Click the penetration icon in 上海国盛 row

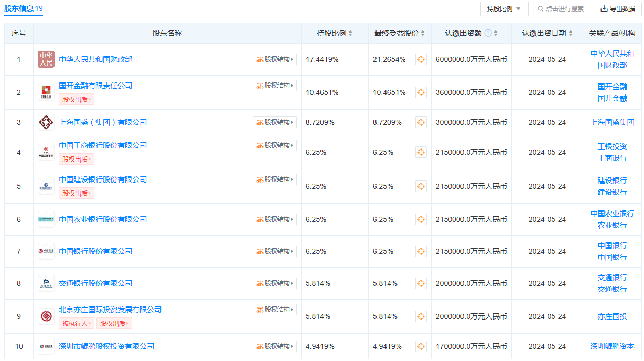point(421,122)
